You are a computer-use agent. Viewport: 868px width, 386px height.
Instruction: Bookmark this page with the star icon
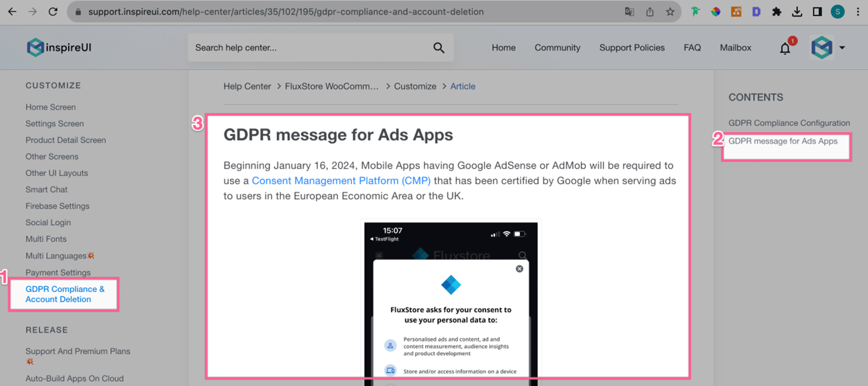pos(670,11)
